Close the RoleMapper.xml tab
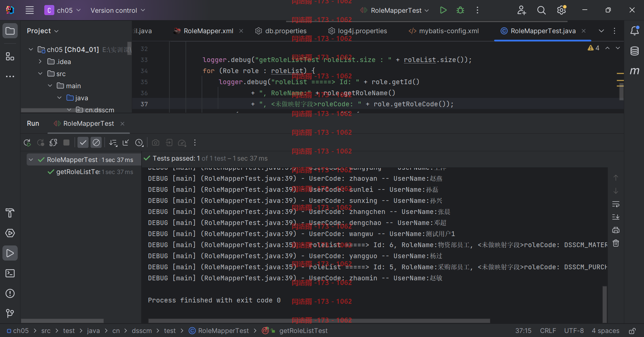The width and height of the screenshot is (644, 337). click(x=241, y=31)
